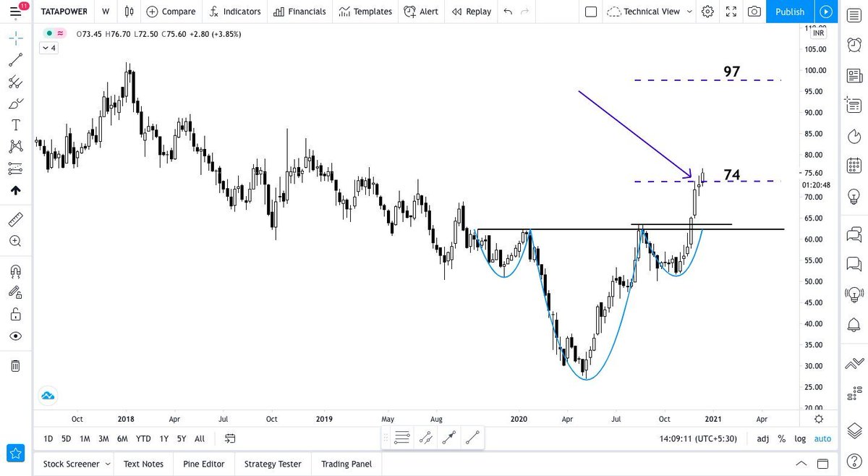The image size is (868, 476).
Task: Select the brush drawing tool
Action: click(x=15, y=103)
